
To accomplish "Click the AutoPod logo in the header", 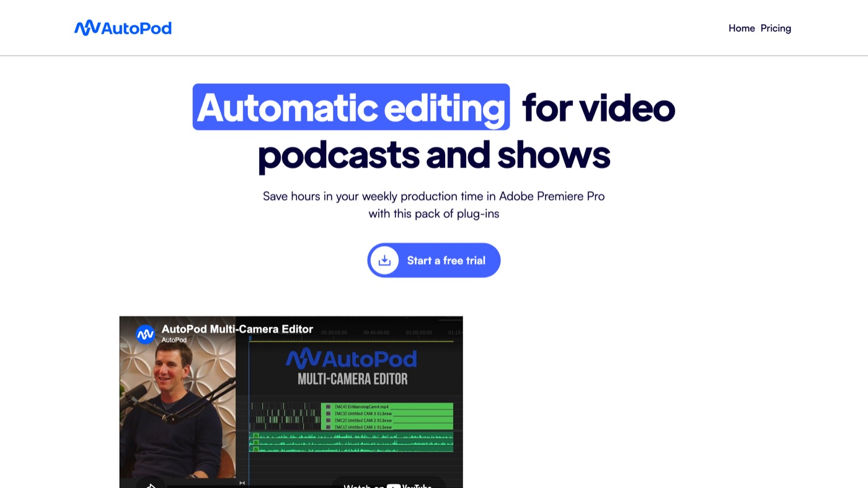I will click(x=123, y=28).
